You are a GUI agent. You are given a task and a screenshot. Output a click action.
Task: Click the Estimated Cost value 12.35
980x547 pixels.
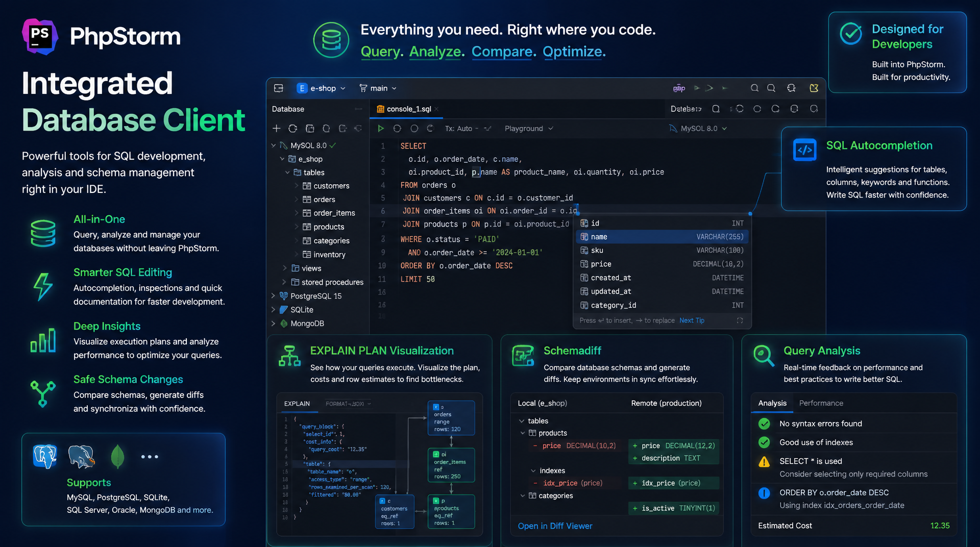point(940,526)
